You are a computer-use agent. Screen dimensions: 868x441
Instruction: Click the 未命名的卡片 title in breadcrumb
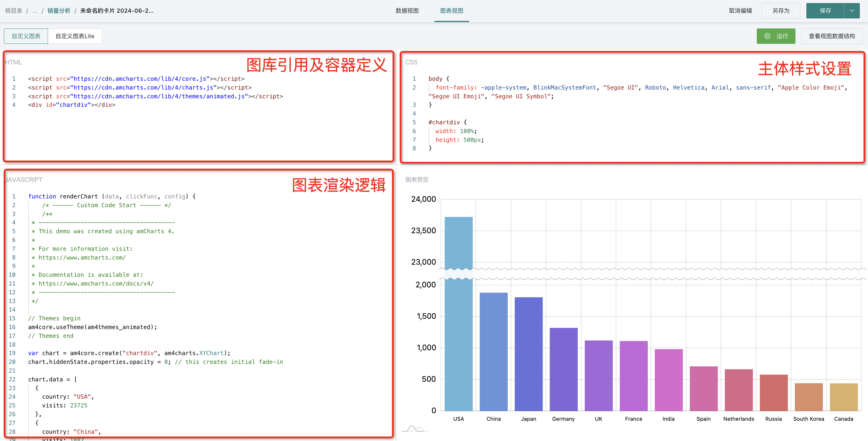coord(117,11)
